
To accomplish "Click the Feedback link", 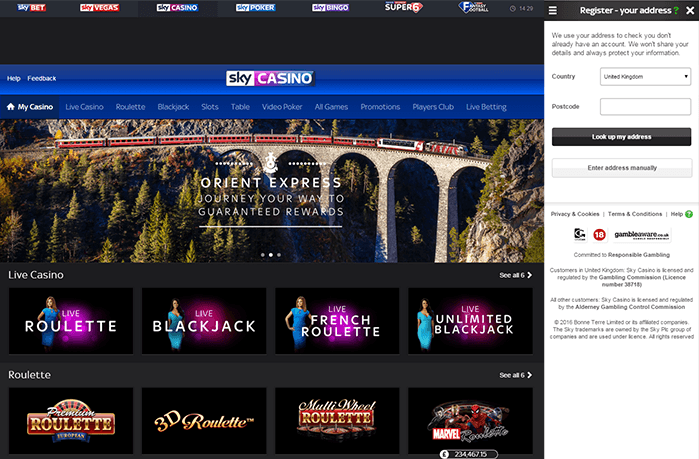I will pyautogui.click(x=42, y=78).
